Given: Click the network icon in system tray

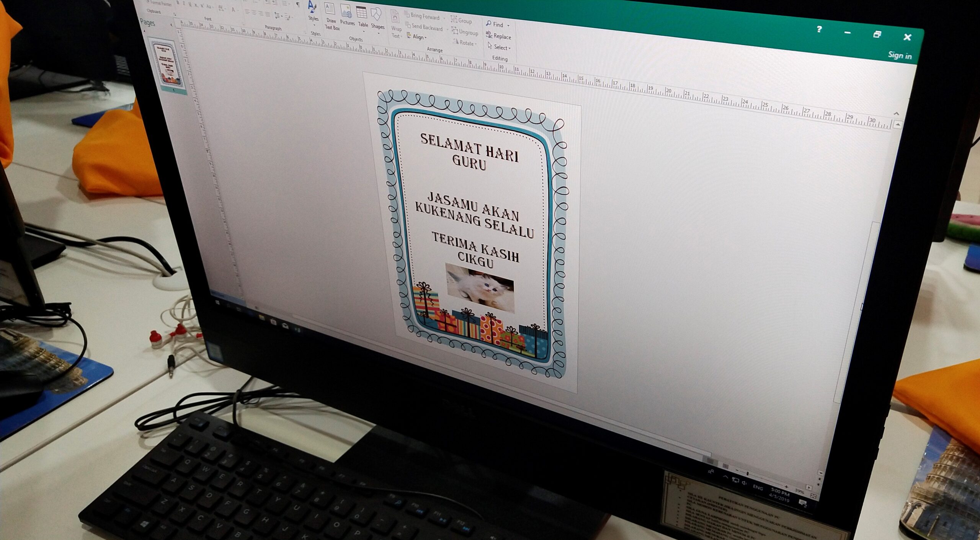Looking at the screenshot, I should coord(735,480).
